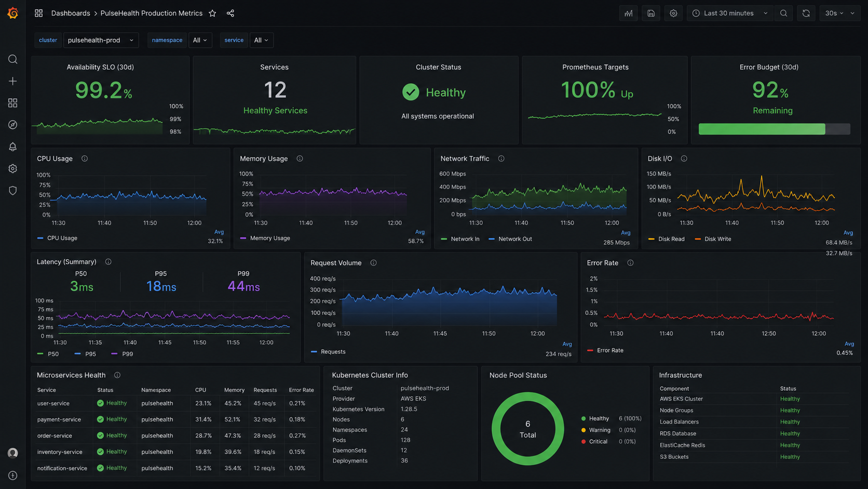This screenshot has width=868, height=489.
Task: Click the Request Volume info icon
Action: [374, 263]
